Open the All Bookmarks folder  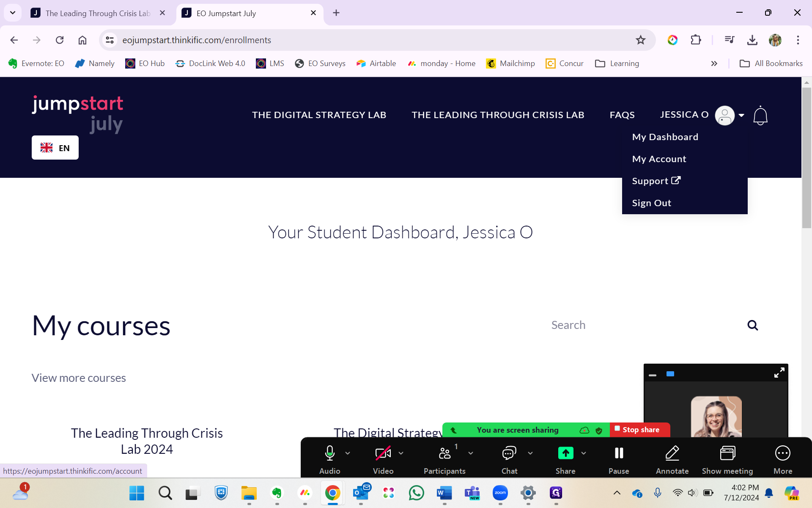pos(771,63)
